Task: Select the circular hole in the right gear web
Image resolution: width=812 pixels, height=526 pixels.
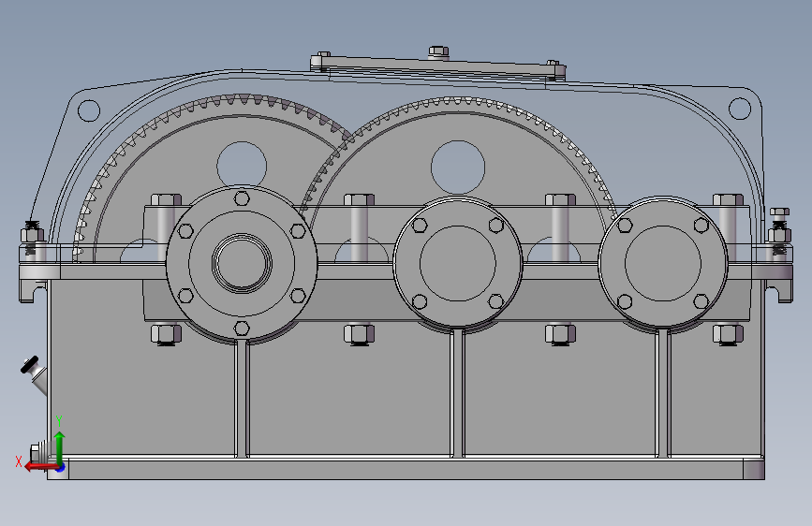Action: [458, 168]
